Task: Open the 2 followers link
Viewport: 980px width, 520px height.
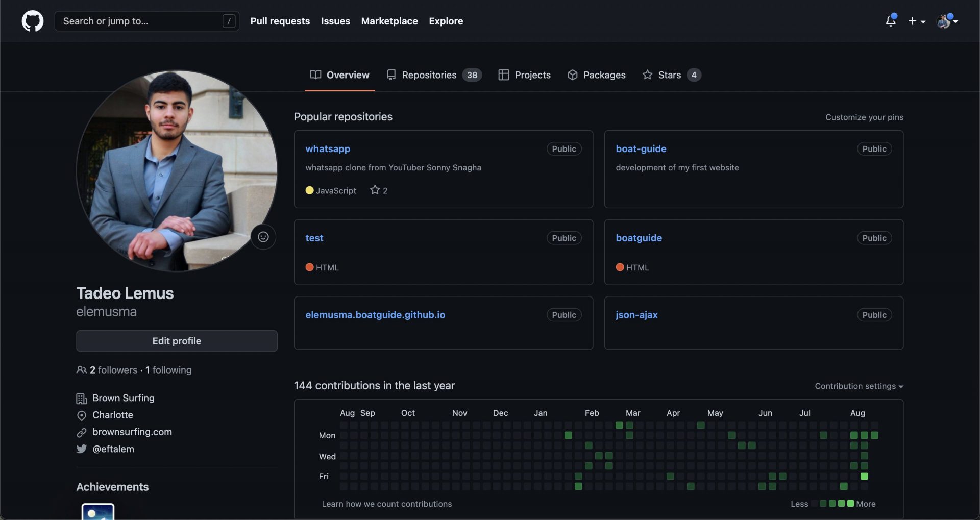Action: point(113,370)
